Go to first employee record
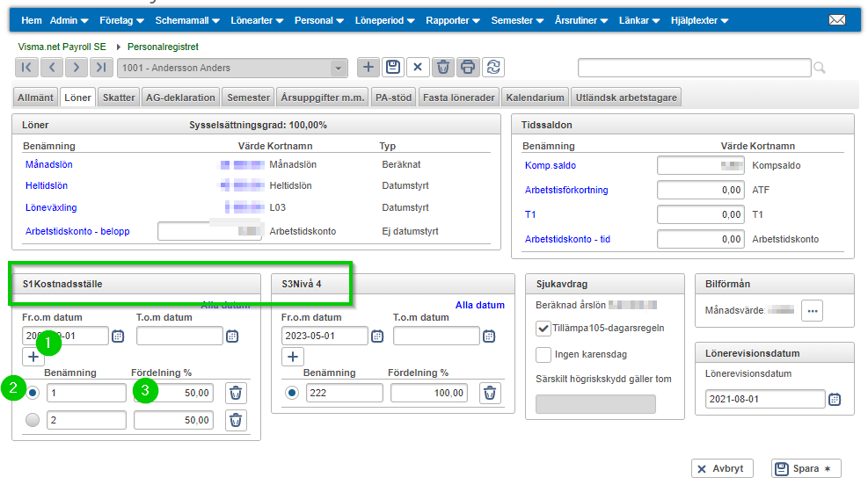Viewport: 868px width, 492px height. coord(26,68)
